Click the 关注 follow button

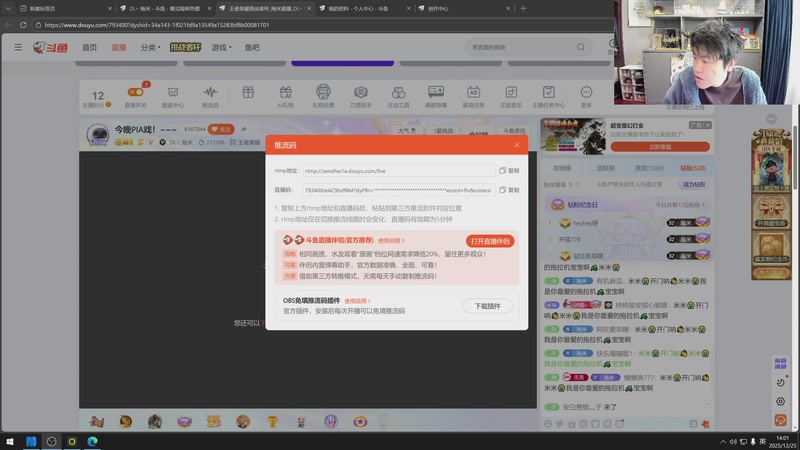point(221,130)
